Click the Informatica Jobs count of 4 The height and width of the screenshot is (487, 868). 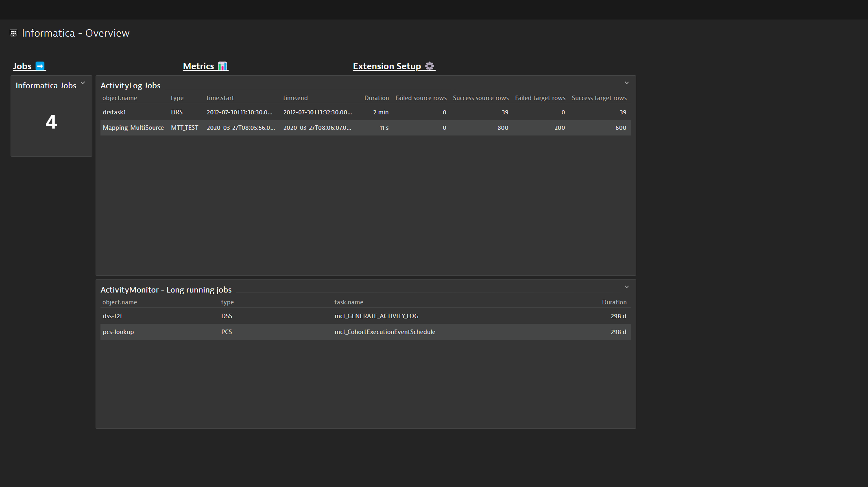[x=51, y=122]
